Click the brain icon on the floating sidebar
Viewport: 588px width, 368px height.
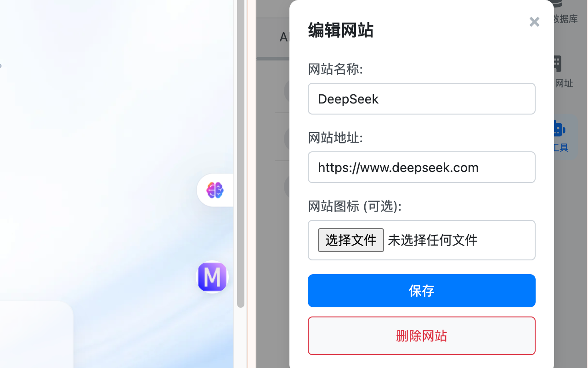(215, 190)
